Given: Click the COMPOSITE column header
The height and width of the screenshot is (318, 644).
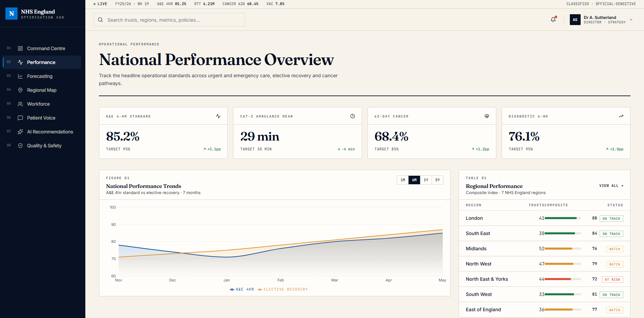Looking at the screenshot, I should click(x=556, y=205).
